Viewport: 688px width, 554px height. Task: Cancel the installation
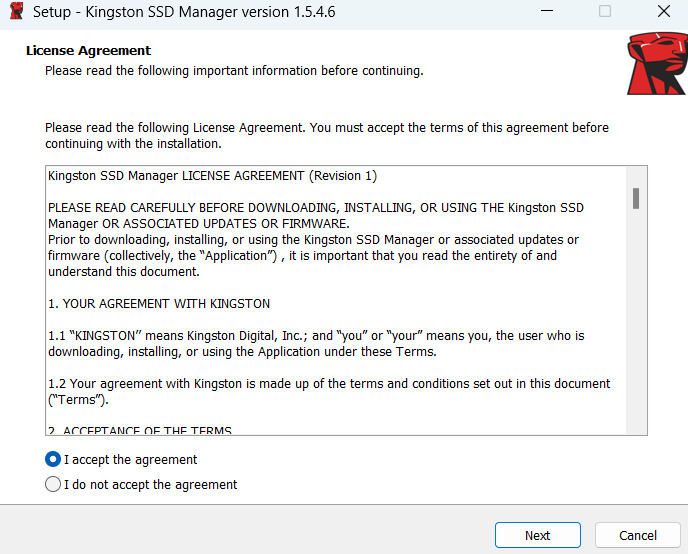tap(637, 535)
